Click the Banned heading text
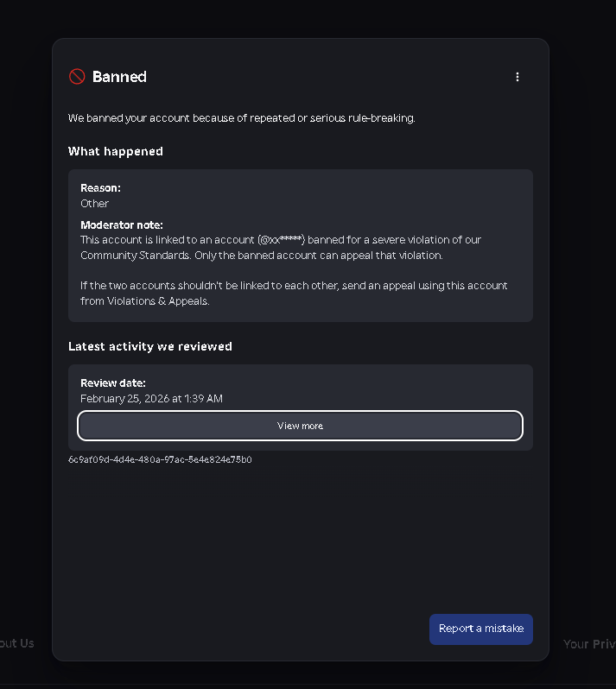This screenshot has height=689, width=616. 119,77
